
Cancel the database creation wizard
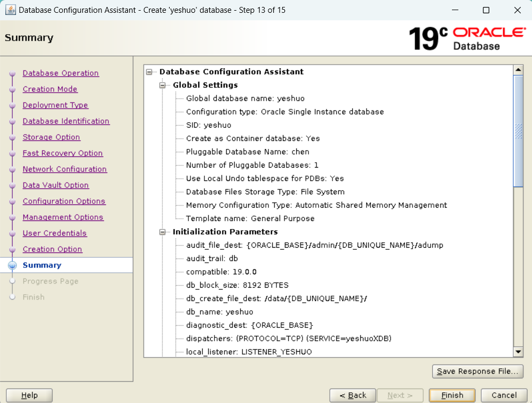pyautogui.click(x=504, y=395)
